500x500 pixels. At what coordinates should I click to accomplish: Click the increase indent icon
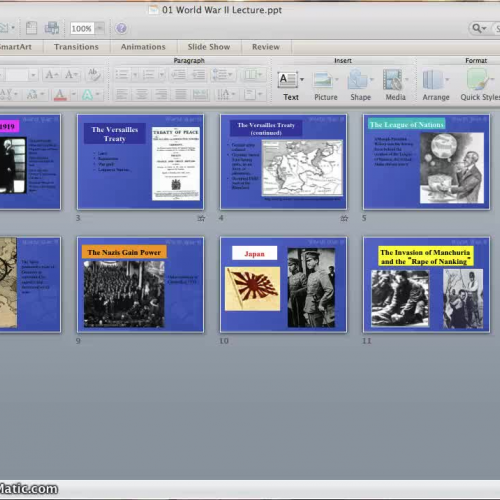pyautogui.click(x=199, y=75)
